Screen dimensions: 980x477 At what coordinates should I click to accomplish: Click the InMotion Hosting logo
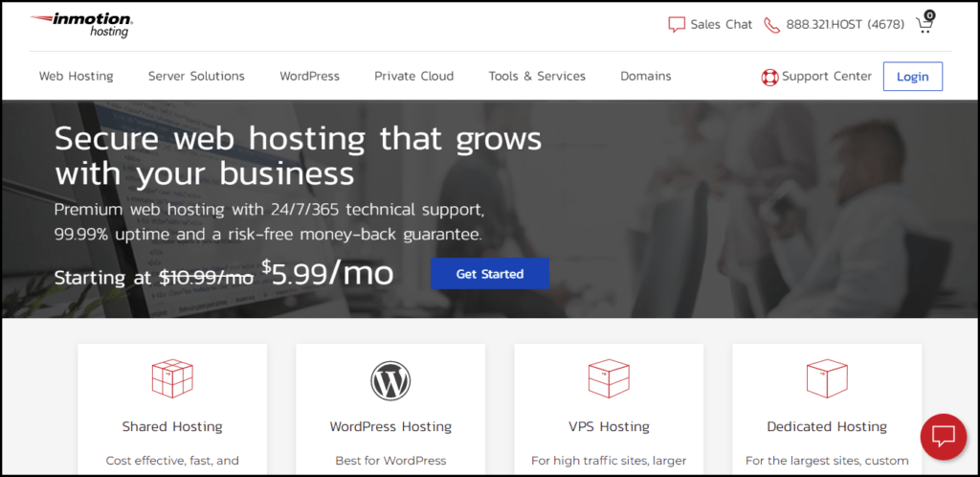coord(81,25)
